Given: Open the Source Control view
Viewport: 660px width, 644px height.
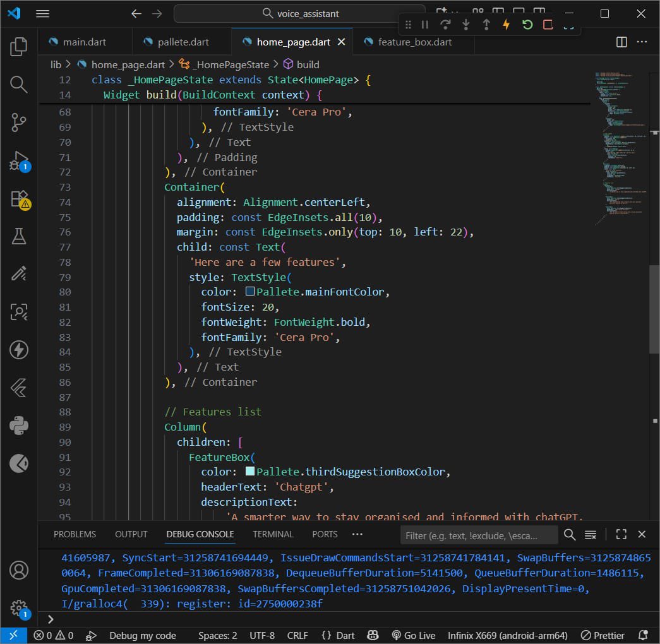Looking at the screenshot, I should (x=18, y=122).
